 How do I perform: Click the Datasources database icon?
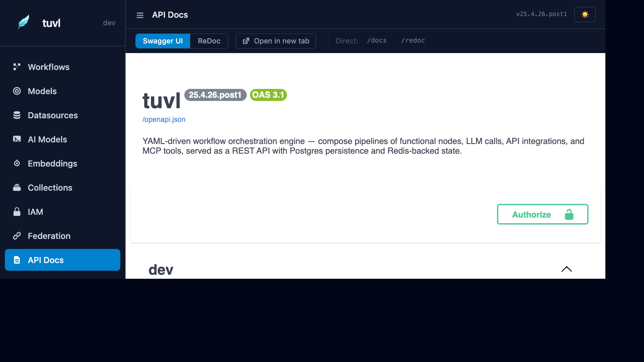pos(17,115)
